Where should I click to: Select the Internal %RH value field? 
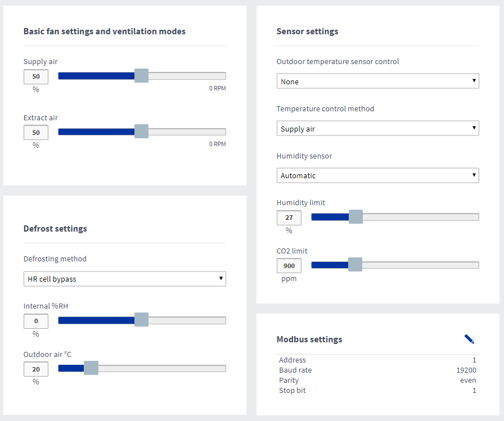click(36, 321)
